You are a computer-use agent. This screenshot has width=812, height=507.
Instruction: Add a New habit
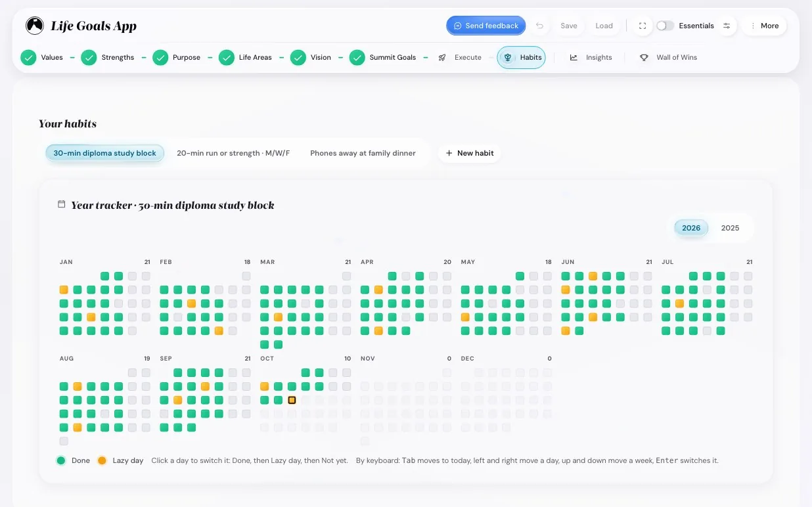click(x=470, y=153)
